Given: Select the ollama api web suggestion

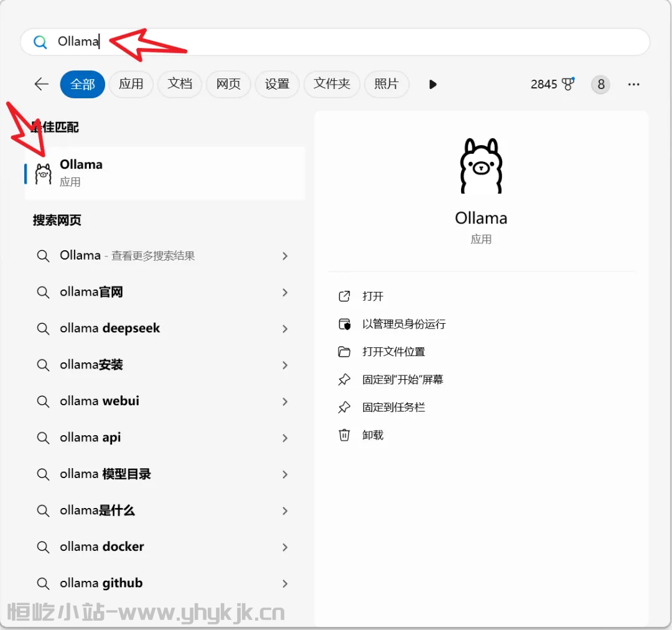Looking at the screenshot, I should click(165, 438).
